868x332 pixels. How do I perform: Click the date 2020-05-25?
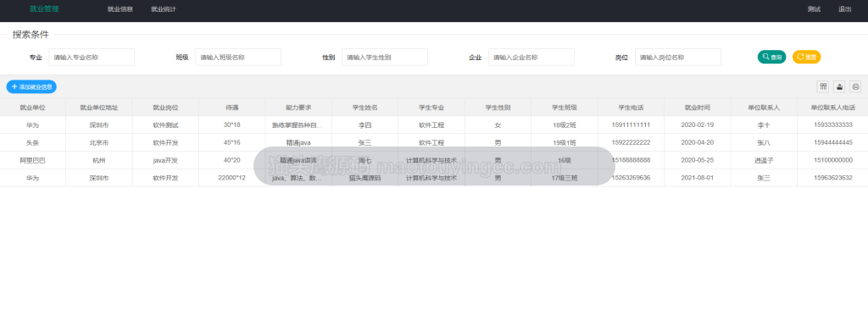(698, 160)
